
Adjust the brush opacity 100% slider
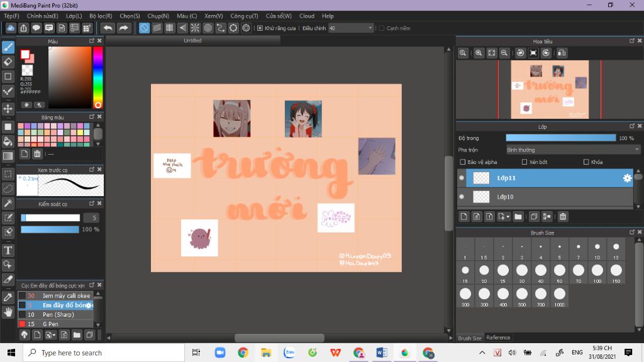pos(50,229)
